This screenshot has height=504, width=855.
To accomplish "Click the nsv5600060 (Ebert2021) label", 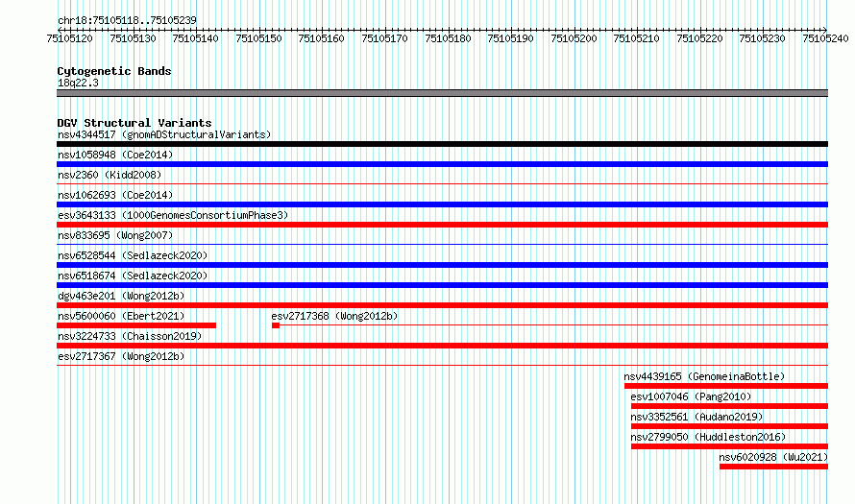I will [121, 316].
